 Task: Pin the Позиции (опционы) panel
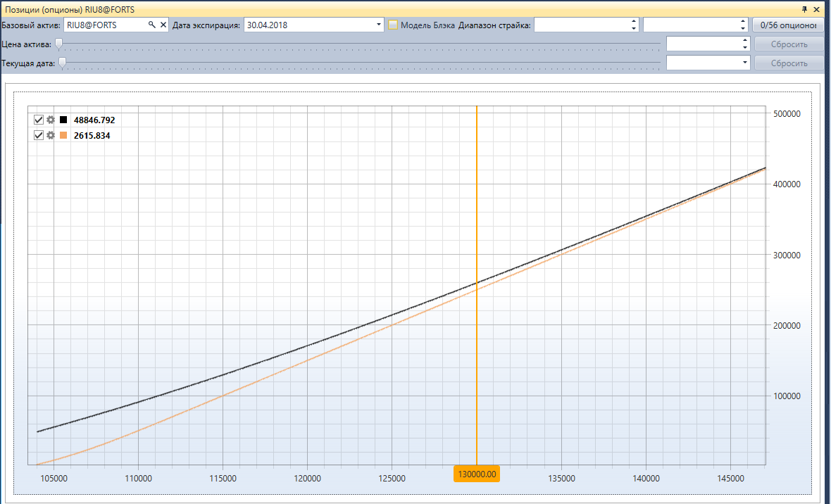pos(804,10)
